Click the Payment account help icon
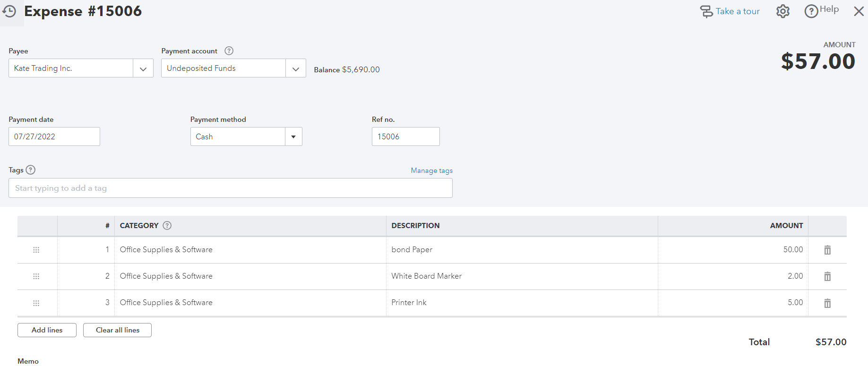 [x=229, y=51]
